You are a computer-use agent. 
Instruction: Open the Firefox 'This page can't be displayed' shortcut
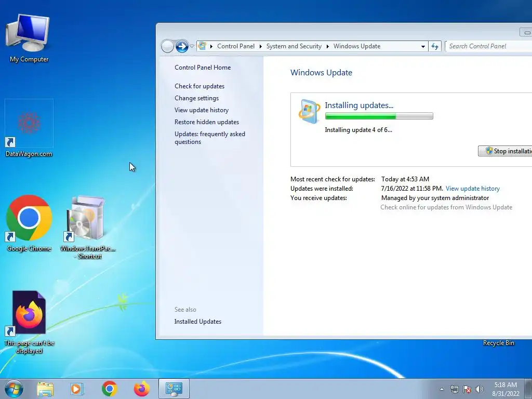(29, 322)
